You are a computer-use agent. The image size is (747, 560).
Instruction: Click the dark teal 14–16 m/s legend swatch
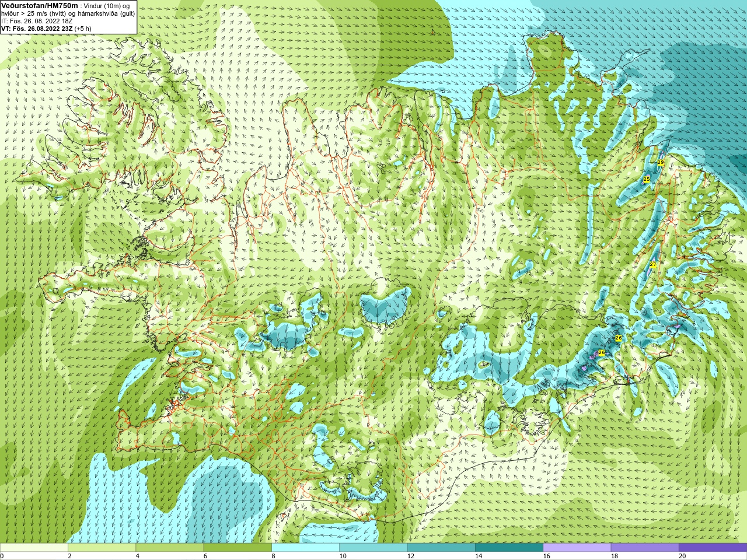tap(509, 548)
